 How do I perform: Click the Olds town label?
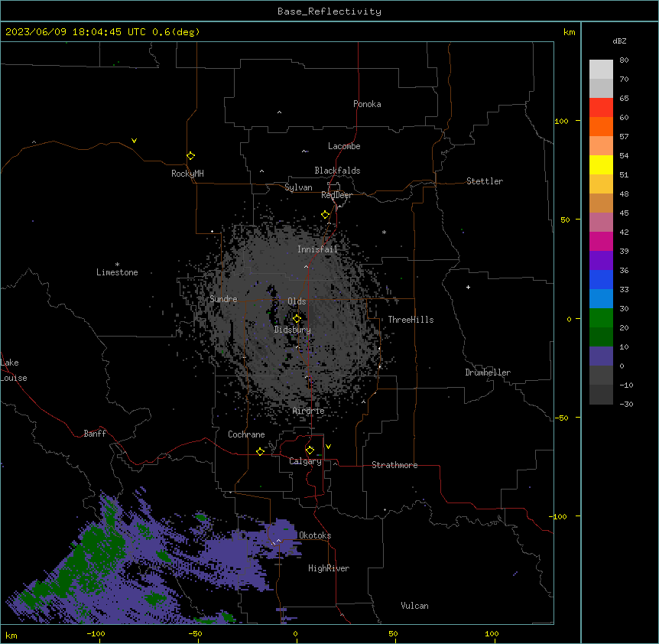point(297,301)
